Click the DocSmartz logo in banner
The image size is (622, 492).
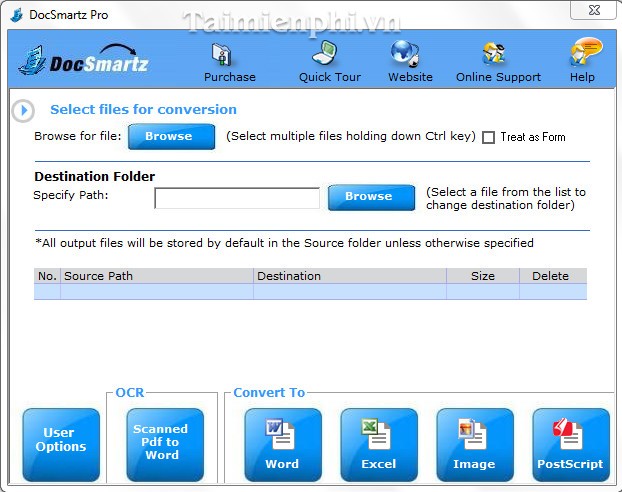coord(84,60)
